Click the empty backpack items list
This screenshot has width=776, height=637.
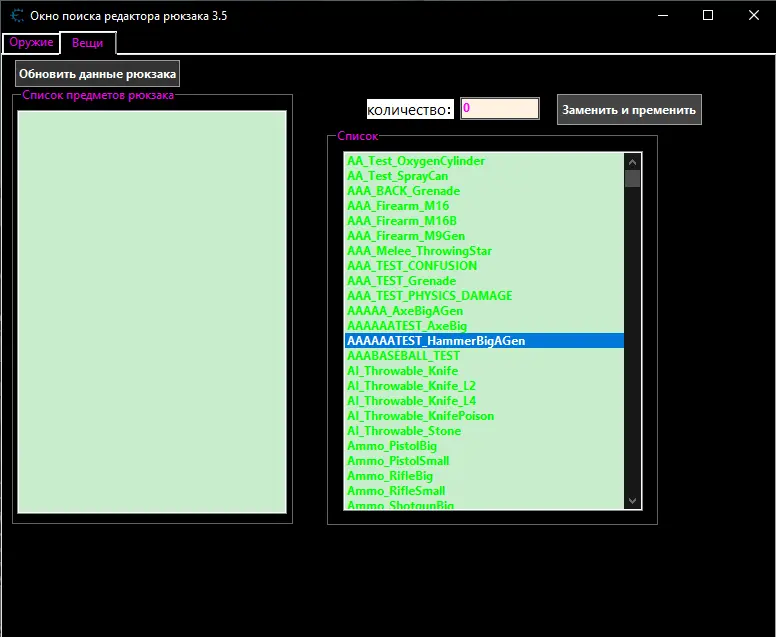tap(152, 311)
